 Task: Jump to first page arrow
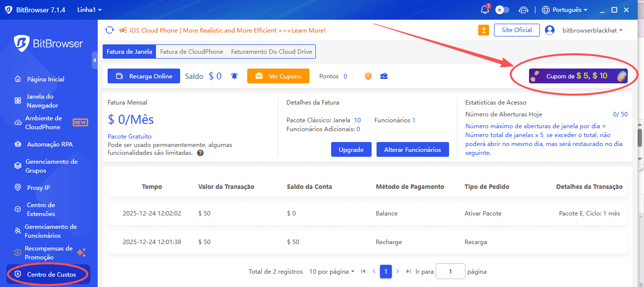[x=363, y=271]
